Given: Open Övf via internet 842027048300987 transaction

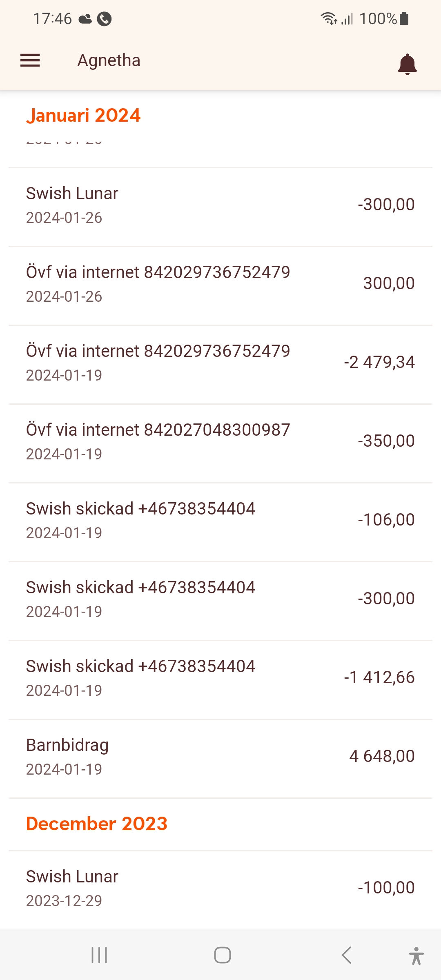Looking at the screenshot, I should coord(220,441).
